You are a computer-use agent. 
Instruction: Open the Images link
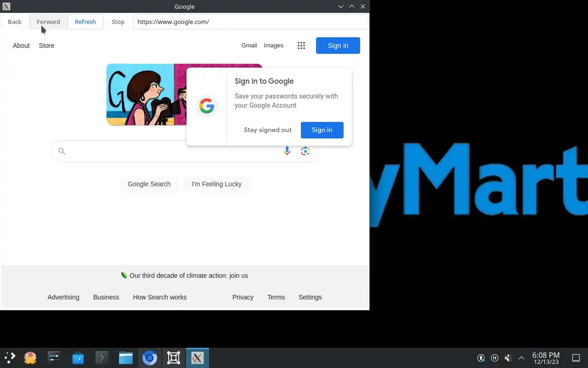[x=273, y=46]
